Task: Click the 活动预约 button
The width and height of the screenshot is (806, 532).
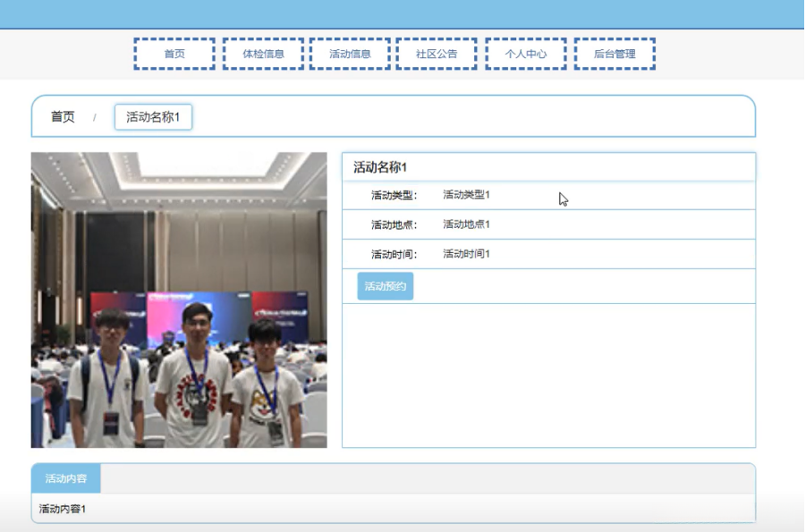Action: (x=385, y=286)
